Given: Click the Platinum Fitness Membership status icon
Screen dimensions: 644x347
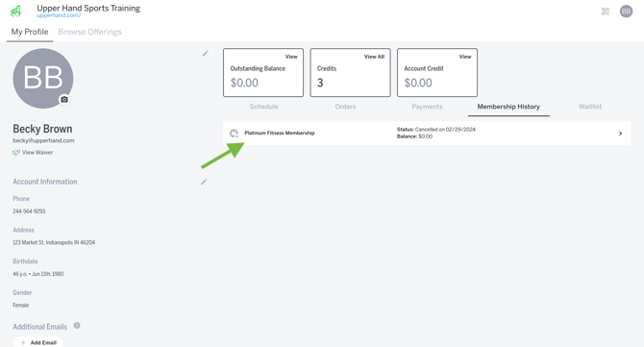Looking at the screenshot, I should 234,133.
